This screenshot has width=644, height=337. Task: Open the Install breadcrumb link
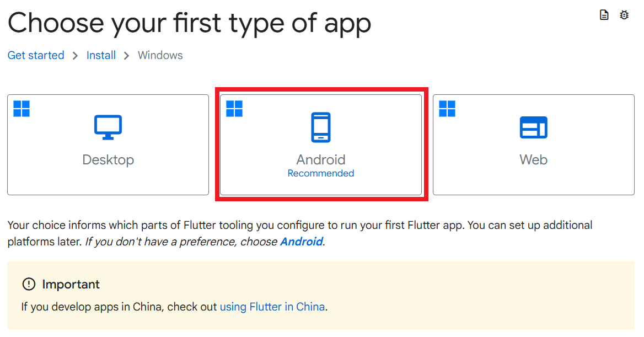[101, 55]
